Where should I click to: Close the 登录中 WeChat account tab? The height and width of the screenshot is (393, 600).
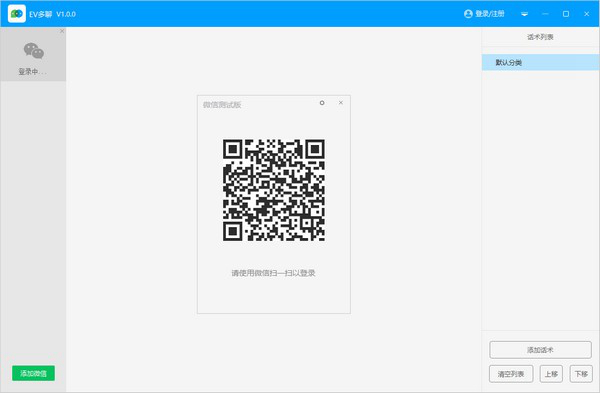click(62, 31)
